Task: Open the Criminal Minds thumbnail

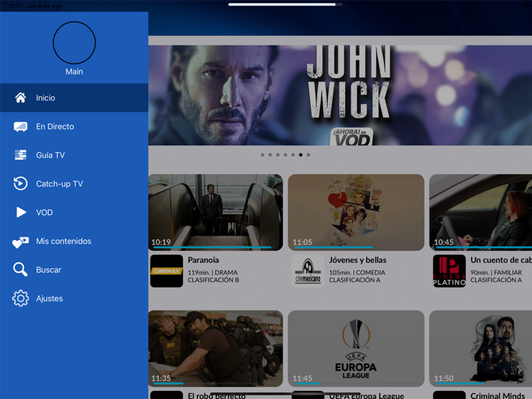Action: click(x=480, y=348)
